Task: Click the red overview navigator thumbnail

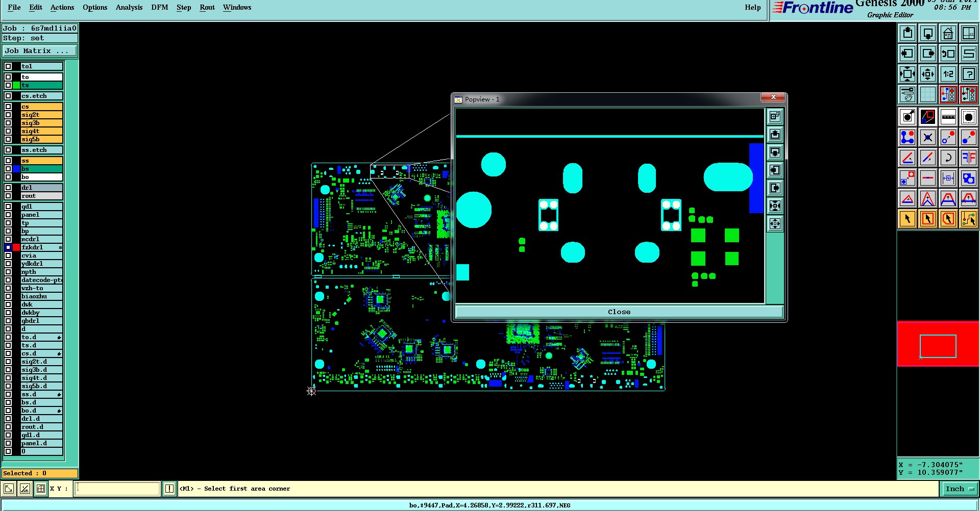Action: coord(938,344)
